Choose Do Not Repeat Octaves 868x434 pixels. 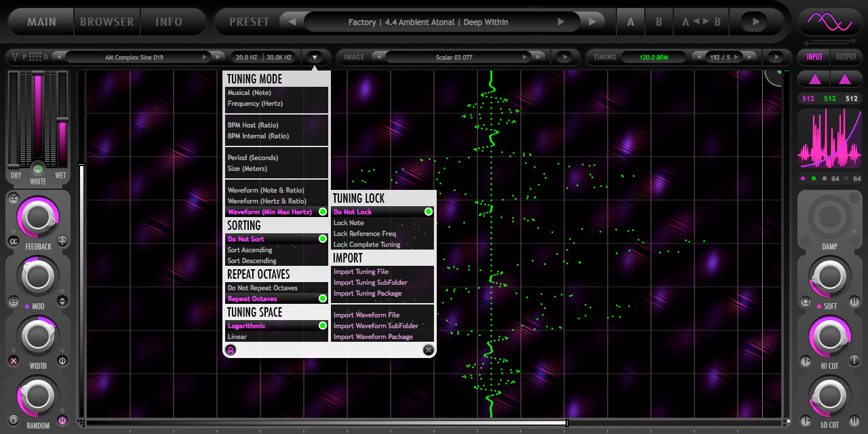click(277, 288)
